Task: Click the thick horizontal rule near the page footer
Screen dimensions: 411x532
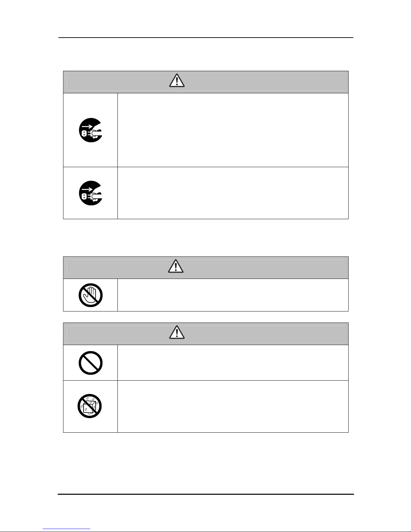Action: click(x=206, y=494)
